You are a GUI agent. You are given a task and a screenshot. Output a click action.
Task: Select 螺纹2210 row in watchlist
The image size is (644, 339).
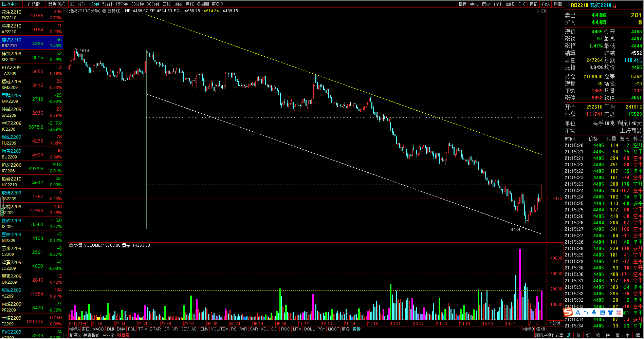(32, 43)
